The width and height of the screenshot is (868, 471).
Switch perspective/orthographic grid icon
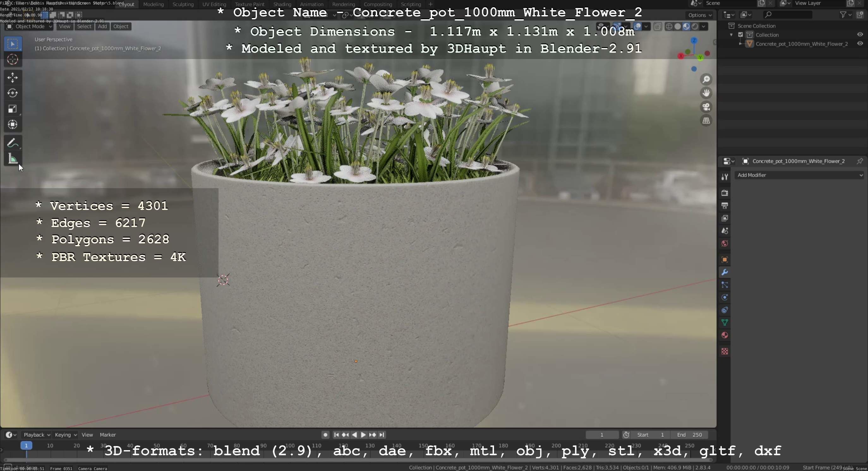[x=706, y=121]
